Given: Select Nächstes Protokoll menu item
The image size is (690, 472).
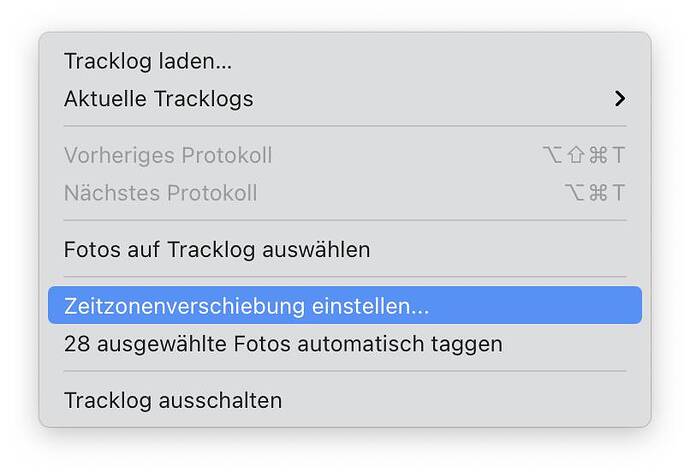Looking at the screenshot, I should click(x=160, y=193).
